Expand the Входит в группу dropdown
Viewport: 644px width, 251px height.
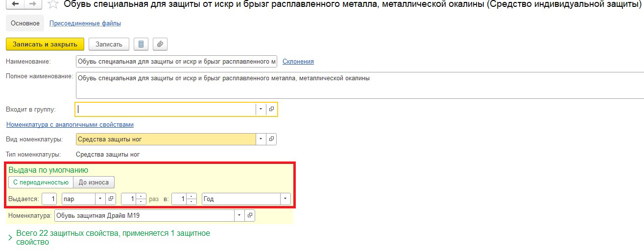click(261, 109)
